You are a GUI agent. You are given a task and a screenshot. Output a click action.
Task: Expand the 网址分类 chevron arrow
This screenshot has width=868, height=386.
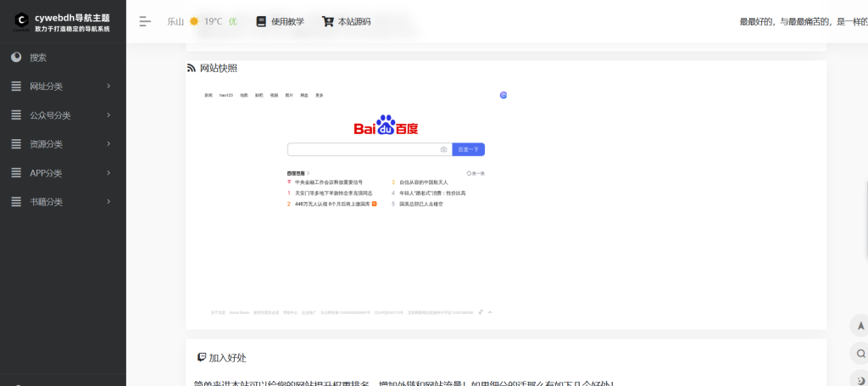pos(108,86)
